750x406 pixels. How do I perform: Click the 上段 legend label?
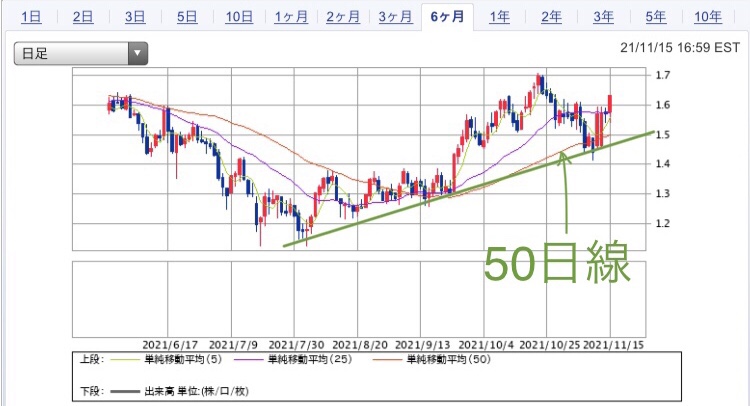91,359
